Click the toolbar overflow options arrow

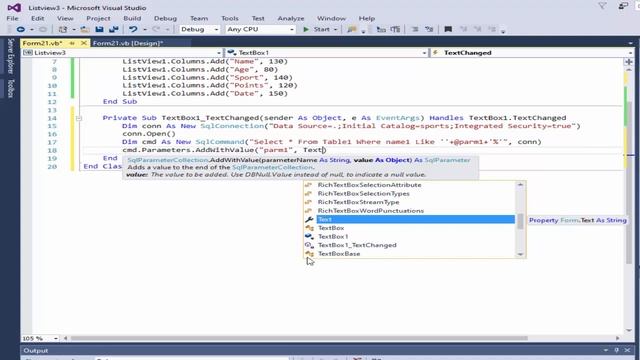coord(503,31)
